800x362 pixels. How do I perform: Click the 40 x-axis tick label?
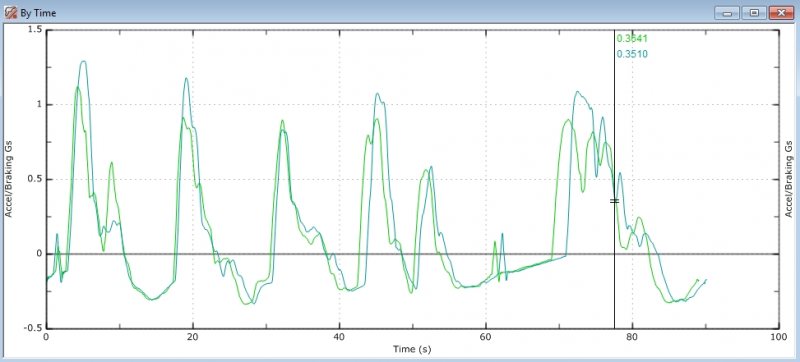[339, 338]
